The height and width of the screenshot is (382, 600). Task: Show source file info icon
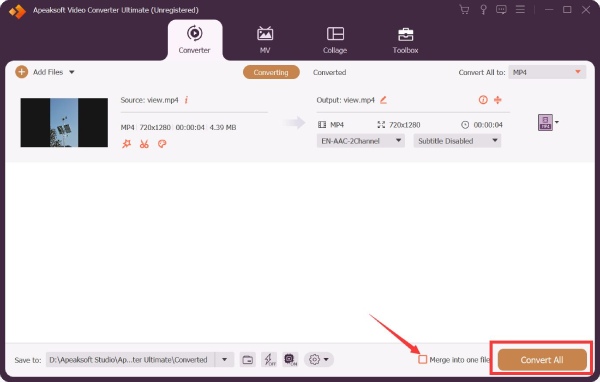186,100
